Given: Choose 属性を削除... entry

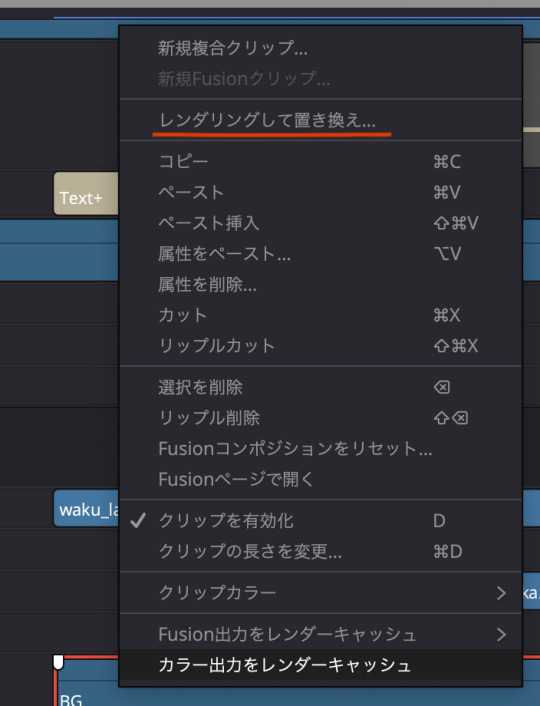Looking at the screenshot, I should pos(320,284).
